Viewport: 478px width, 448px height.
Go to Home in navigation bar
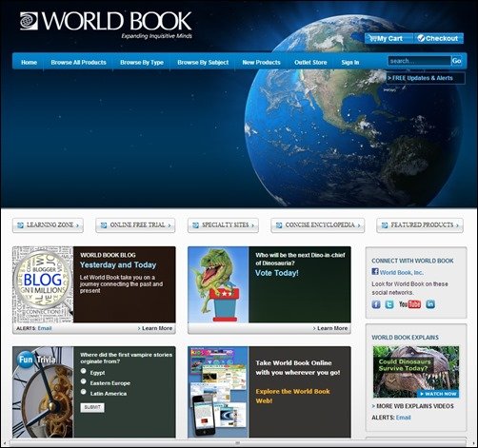click(x=29, y=63)
